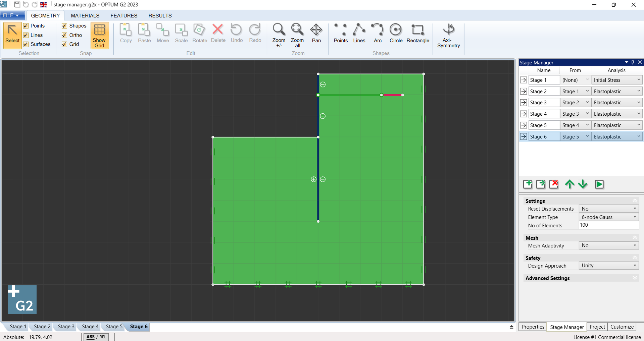This screenshot has width=644, height=341.
Task: Switch to the Stage 3 bottom tab
Action: (x=66, y=327)
